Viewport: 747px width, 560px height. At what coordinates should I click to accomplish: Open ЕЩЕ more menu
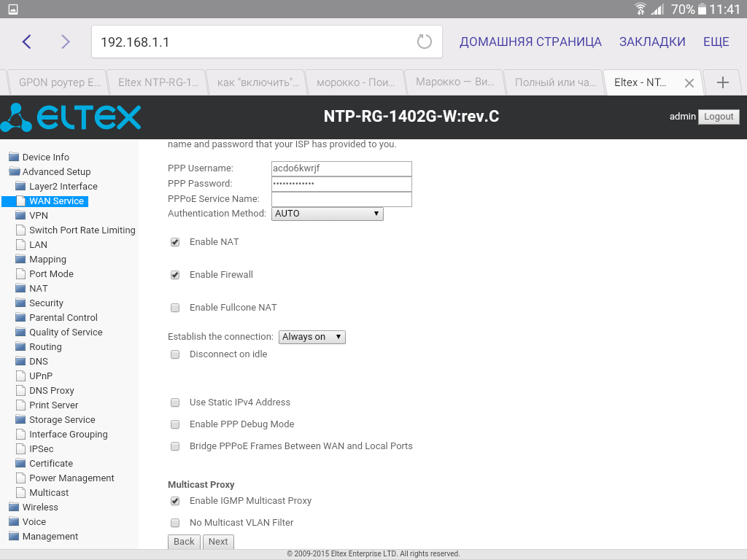716,42
